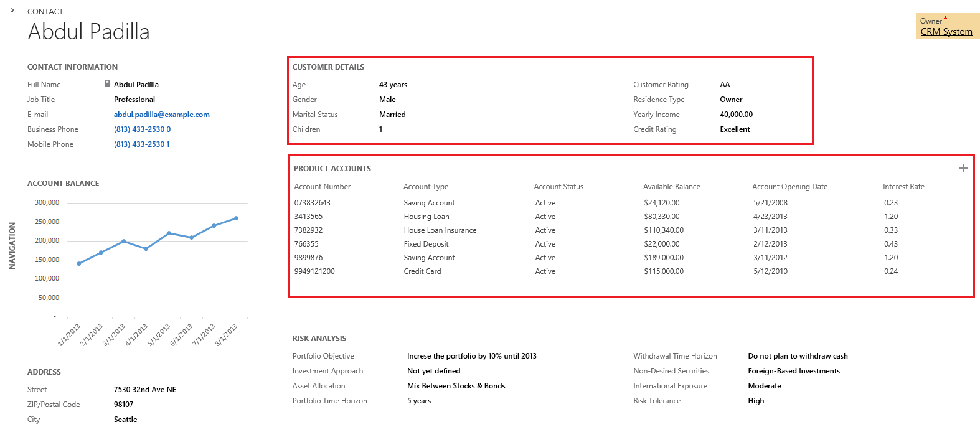This screenshot has width=980, height=432.
Task: Edit the Job Title Professional field
Action: click(134, 100)
